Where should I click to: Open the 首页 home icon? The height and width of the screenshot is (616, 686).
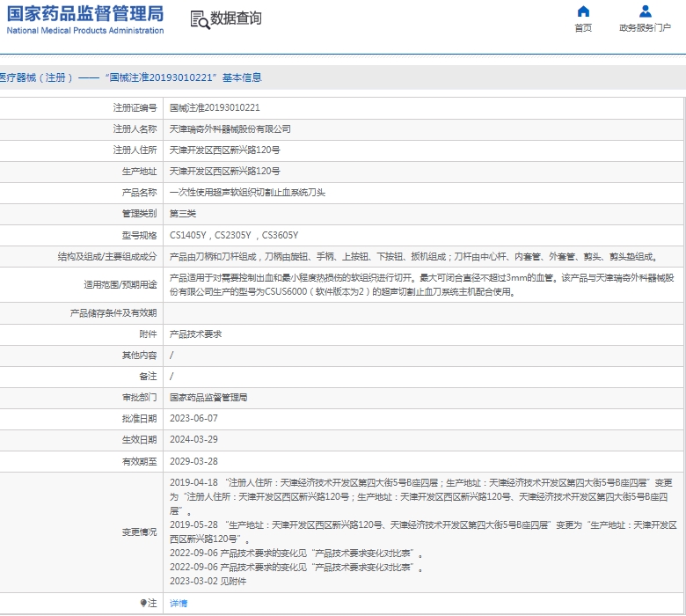click(583, 11)
